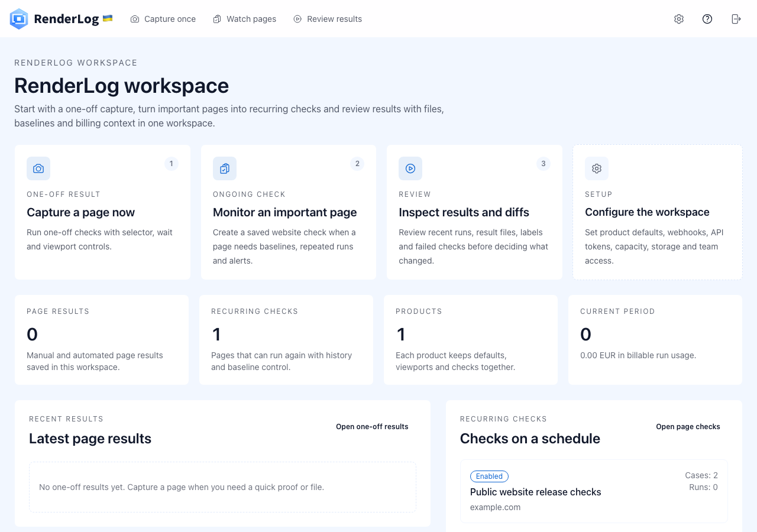Click the clipboard-check icon on the Ongoing check card
Screen dimensions: 757x532
pyautogui.click(x=225, y=168)
